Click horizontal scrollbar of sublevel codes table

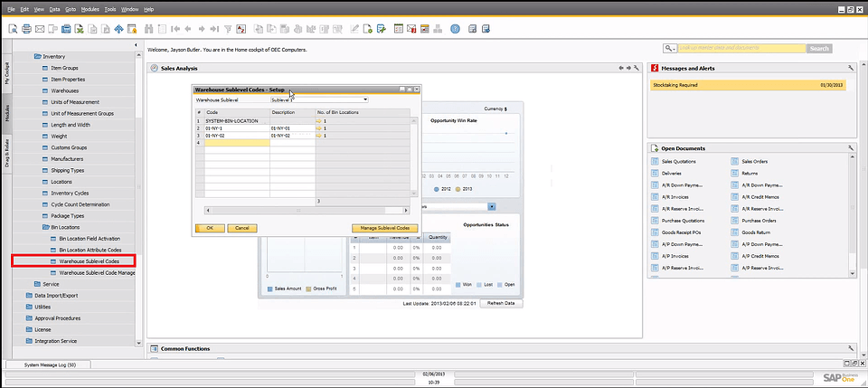pyautogui.click(x=307, y=211)
